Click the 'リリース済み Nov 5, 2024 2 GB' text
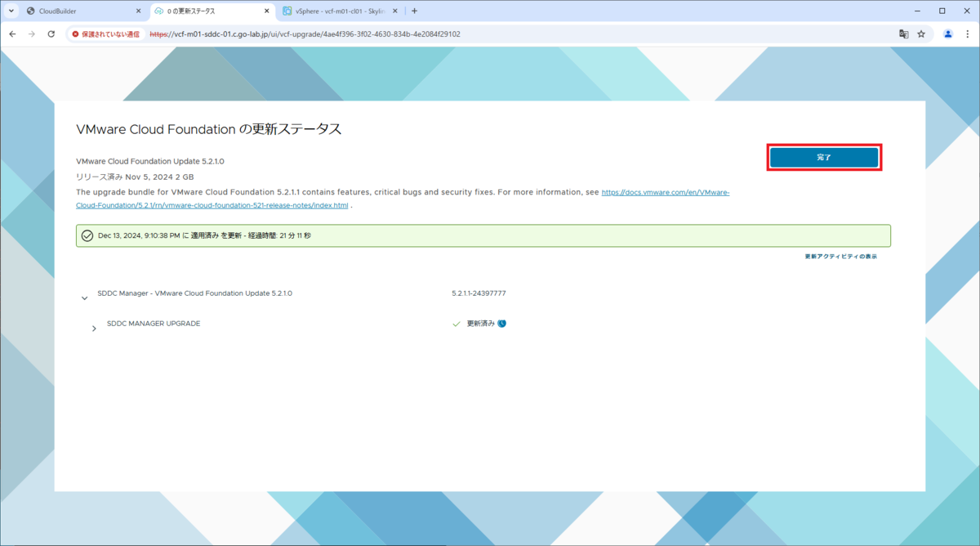 pos(135,177)
